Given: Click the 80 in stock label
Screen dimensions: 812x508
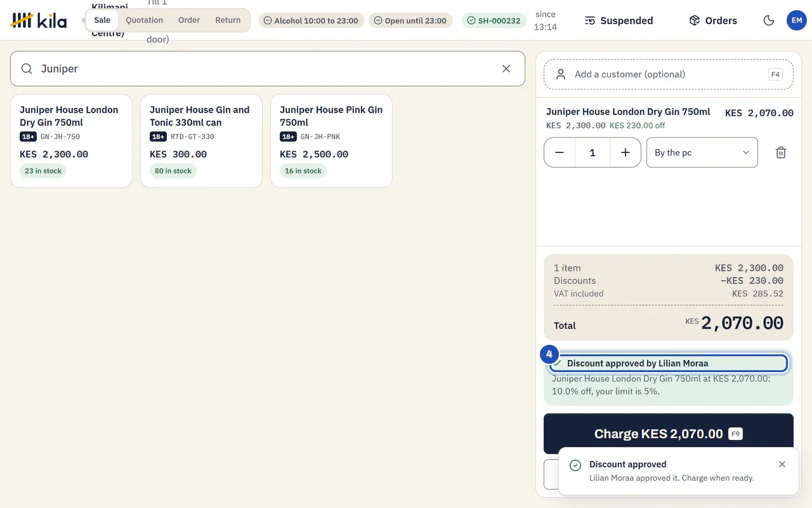Looking at the screenshot, I should click(173, 171).
